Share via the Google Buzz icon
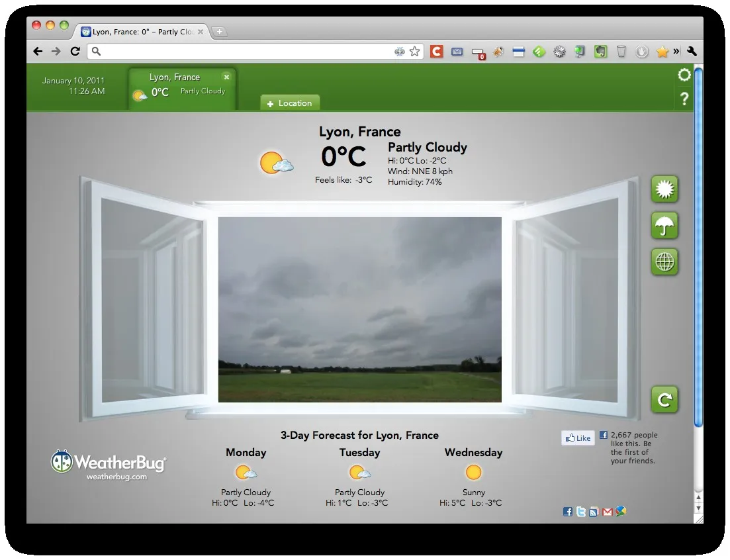The width and height of the screenshot is (730, 560). 621,511
